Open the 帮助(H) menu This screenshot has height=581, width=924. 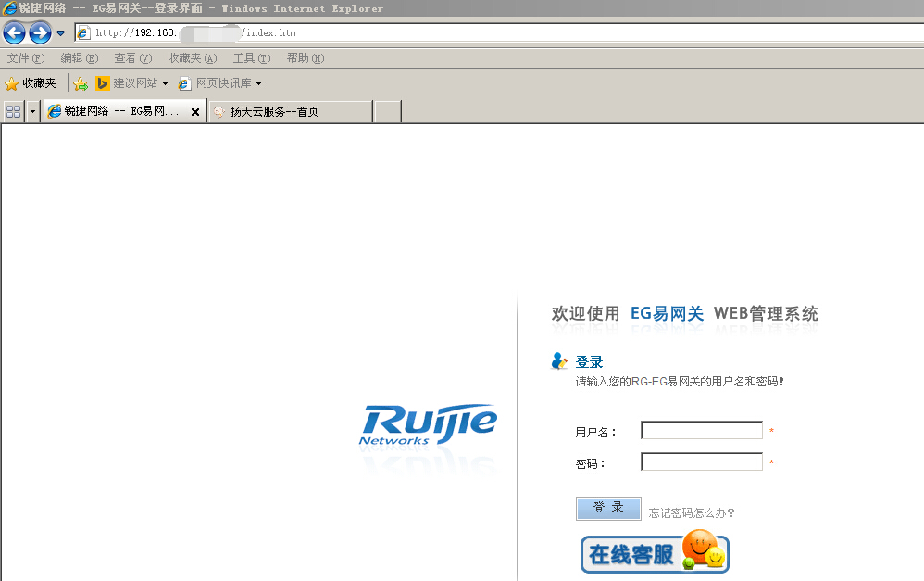tap(306, 58)
